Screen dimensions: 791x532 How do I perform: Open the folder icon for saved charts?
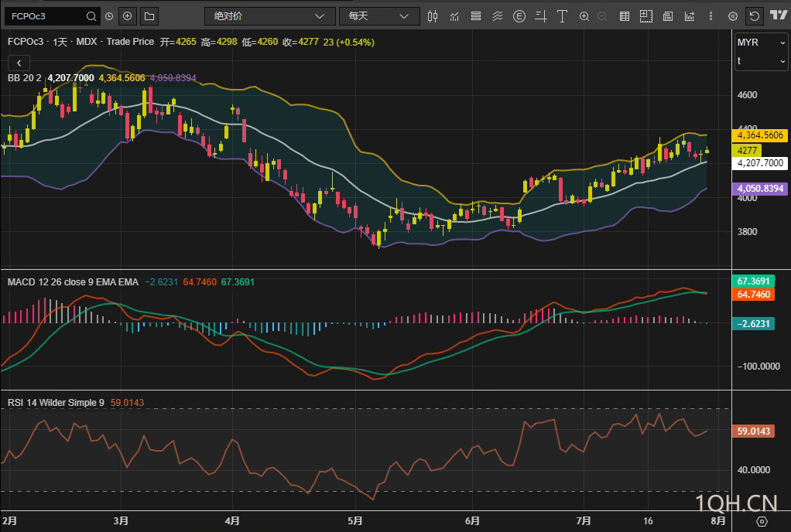(x=149, y=15)
